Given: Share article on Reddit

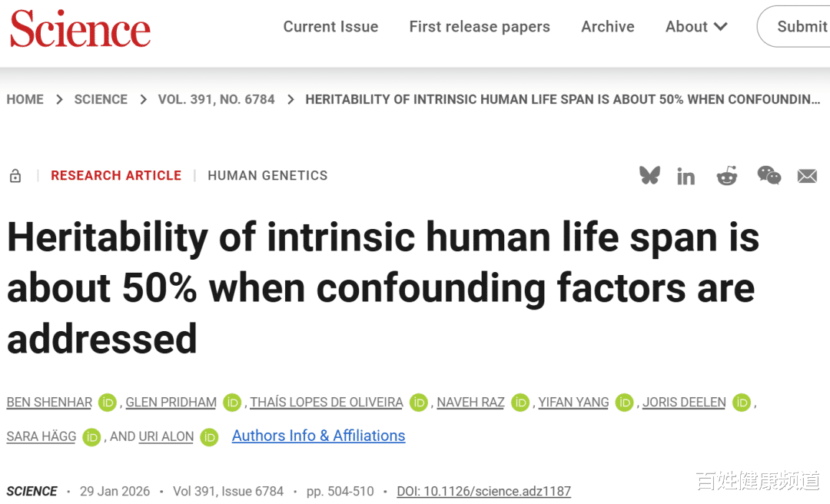Looking at the screenshot, I should click(726, 176).
